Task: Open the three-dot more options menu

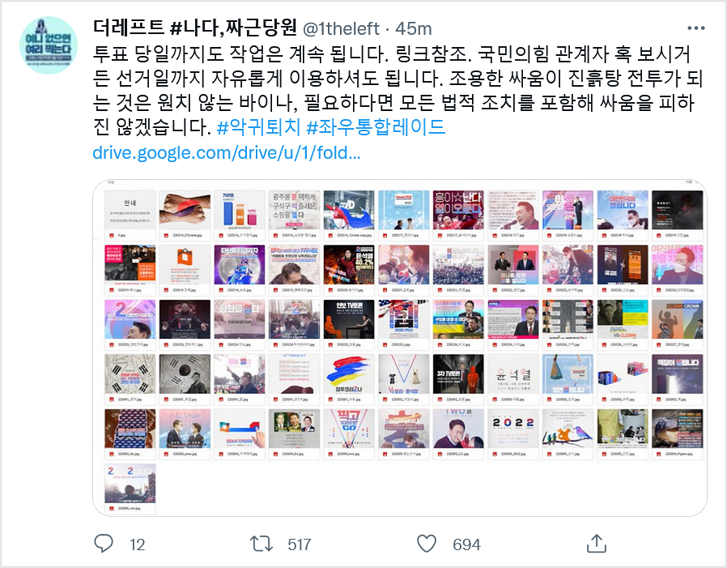Action: point(696,28)
